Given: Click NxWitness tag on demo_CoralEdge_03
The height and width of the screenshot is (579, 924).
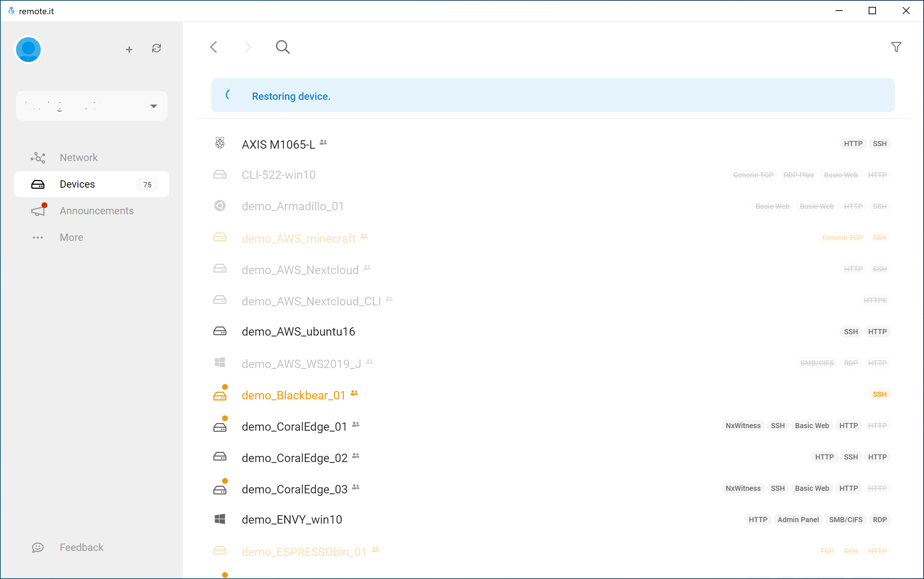Looking at the screenshot, I should coord(743,489).
